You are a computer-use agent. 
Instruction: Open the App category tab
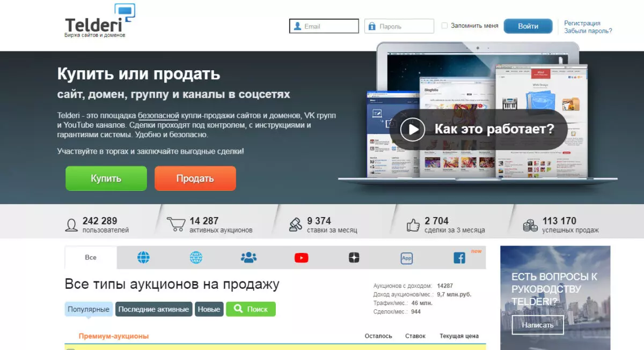pyautogui.click(x=407, y=258)
